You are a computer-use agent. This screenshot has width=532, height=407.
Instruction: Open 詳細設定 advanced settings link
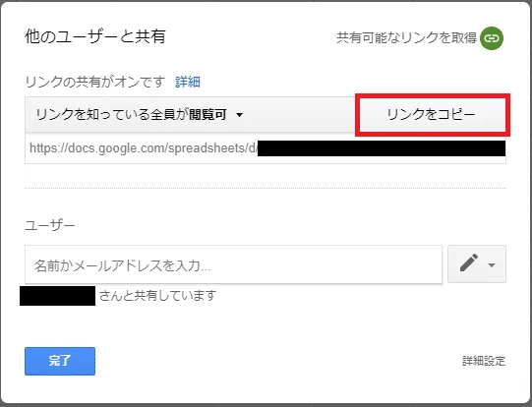click(x=484, y=361)
